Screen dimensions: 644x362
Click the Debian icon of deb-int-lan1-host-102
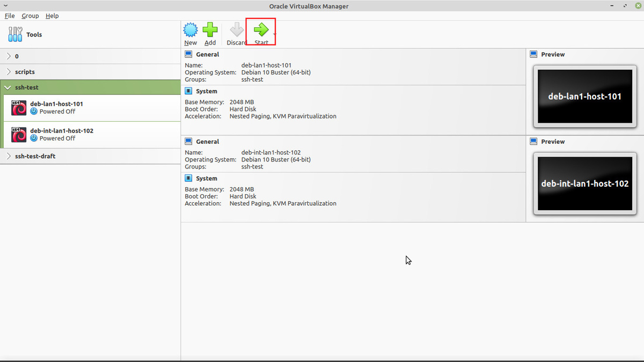pyautogui.click(x=19, y=135)
